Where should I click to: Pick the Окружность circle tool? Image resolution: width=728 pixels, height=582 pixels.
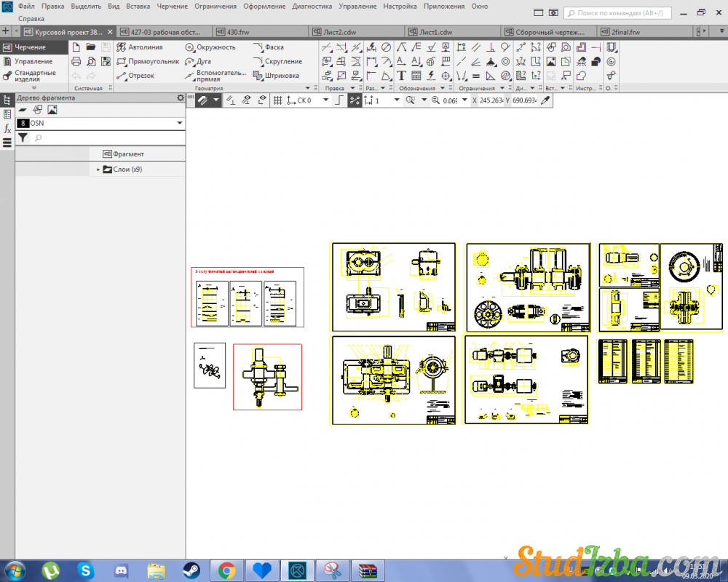pos(210,47)
